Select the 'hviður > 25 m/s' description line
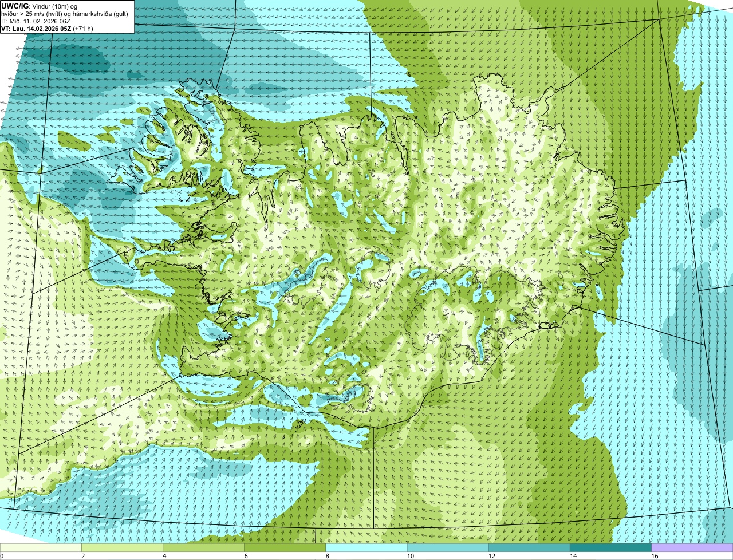This screenshot has width=733, height=560. point(65,14)
